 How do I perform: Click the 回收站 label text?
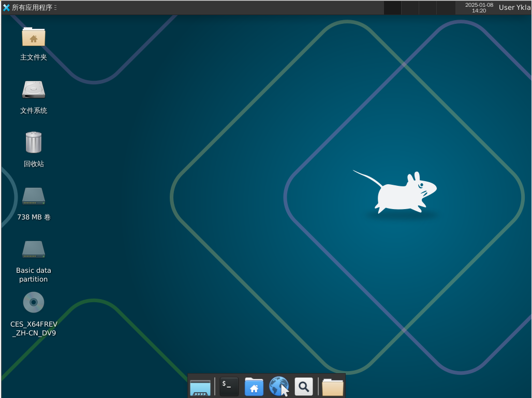pos(34,164)
